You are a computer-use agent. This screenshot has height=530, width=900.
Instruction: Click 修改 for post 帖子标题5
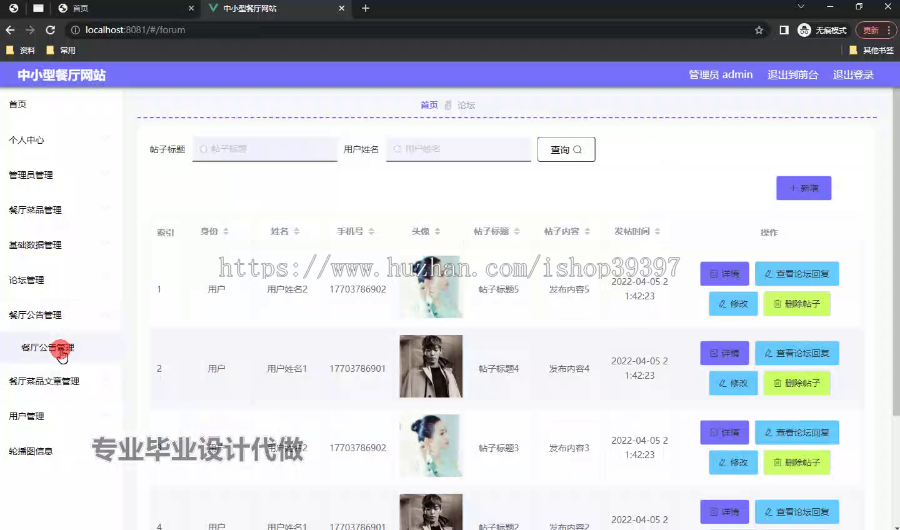[733, 303]
